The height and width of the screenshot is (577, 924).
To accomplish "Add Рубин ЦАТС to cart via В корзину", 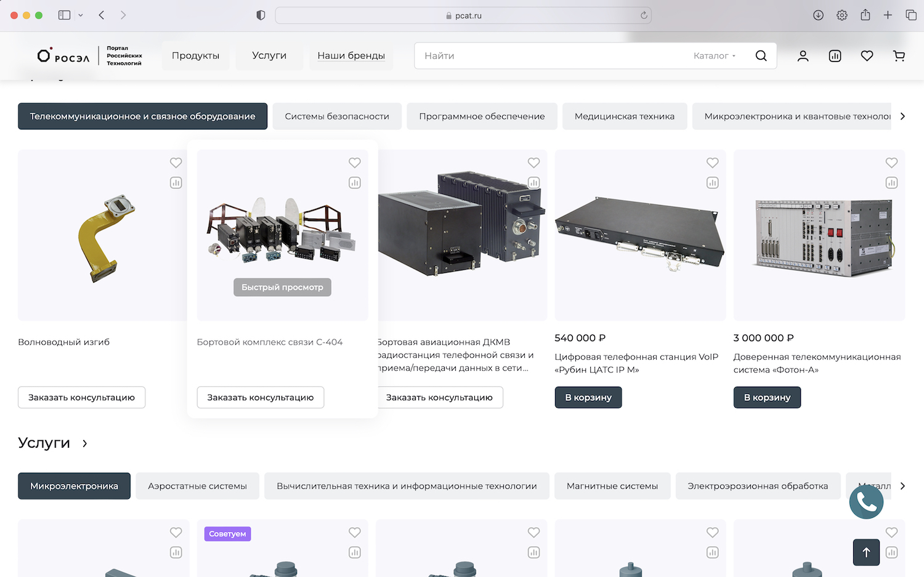I will click(588, 397).
